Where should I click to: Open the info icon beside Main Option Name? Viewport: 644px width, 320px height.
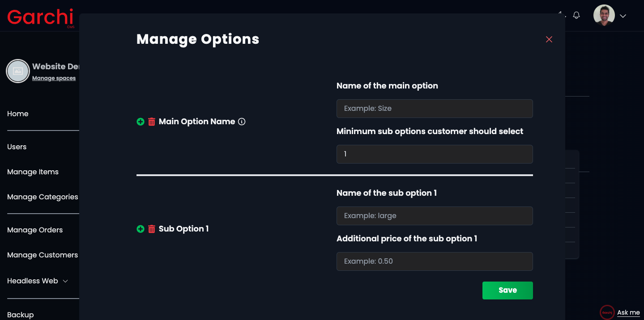point(242,122)
